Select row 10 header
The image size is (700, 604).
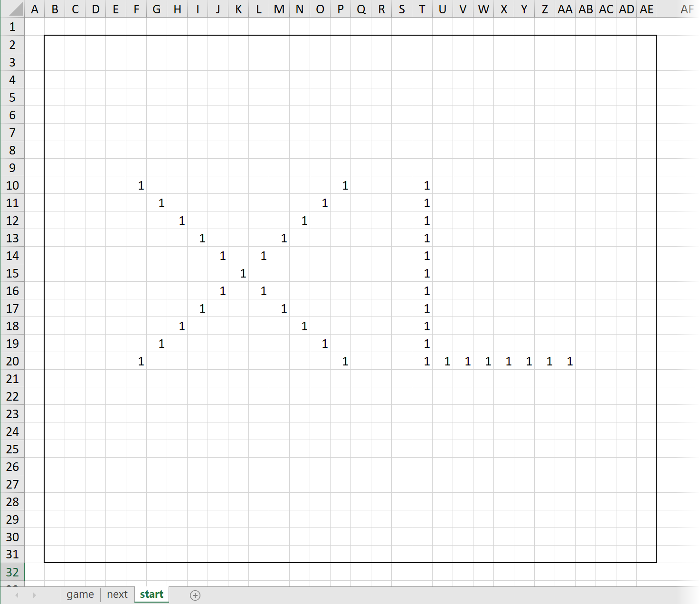click(12, 185)
